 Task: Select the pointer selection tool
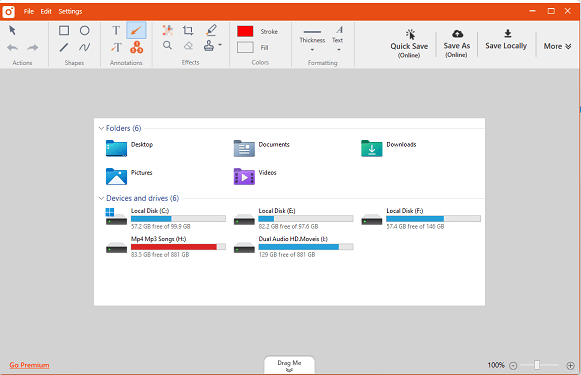12,30
